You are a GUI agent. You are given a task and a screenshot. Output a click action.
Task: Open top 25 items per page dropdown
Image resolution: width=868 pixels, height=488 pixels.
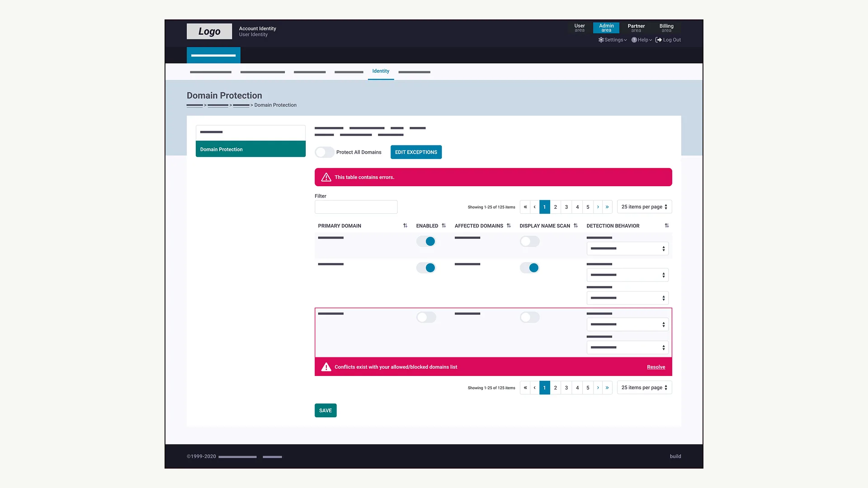point(644,207)
